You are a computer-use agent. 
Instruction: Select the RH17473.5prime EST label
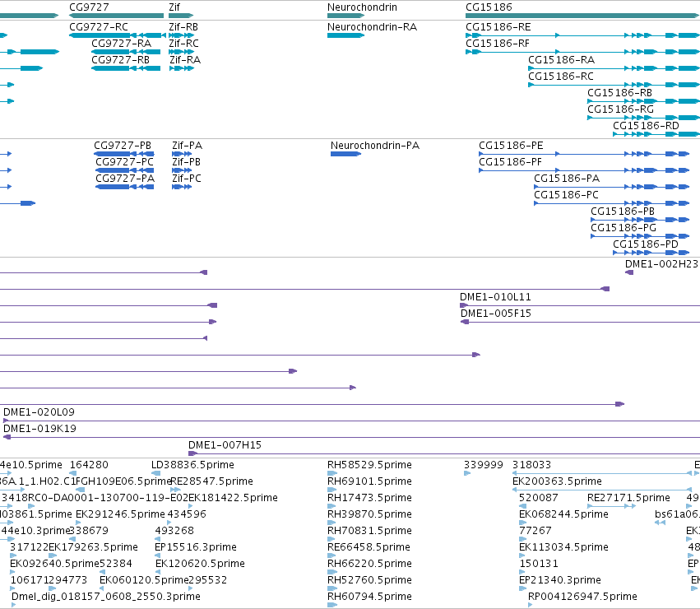click(x=369, y=498)
